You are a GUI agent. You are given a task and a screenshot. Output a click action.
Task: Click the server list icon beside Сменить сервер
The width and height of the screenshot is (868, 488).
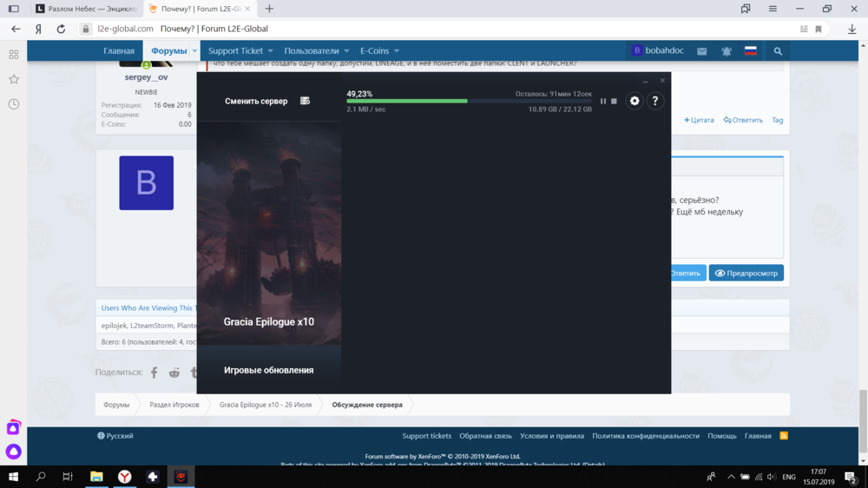click(x=305, y=101)
